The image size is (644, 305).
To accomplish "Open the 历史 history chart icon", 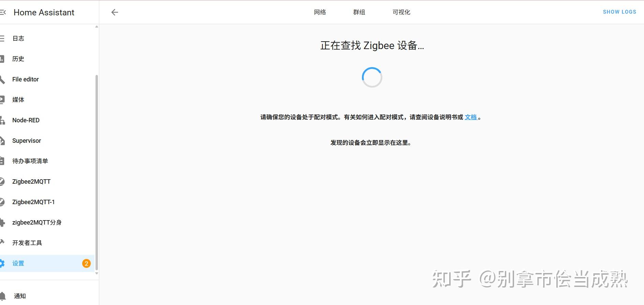I will click(x=2, y=59).
